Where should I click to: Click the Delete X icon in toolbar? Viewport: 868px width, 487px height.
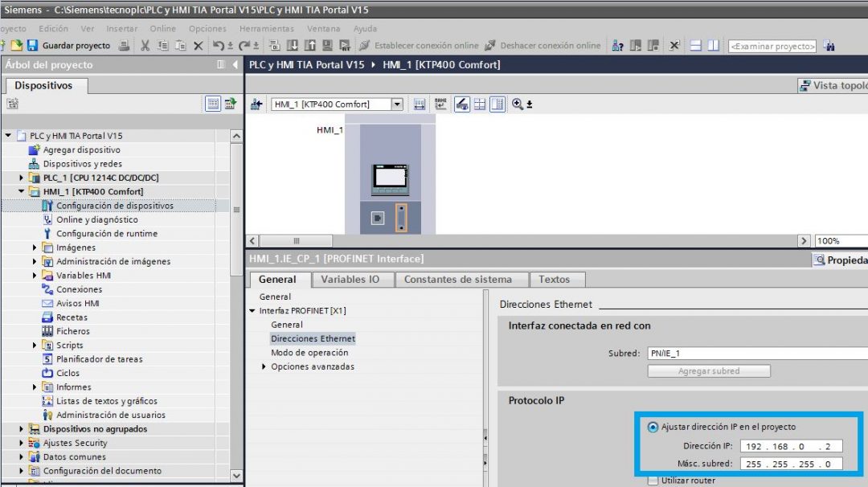click(199, 45)
